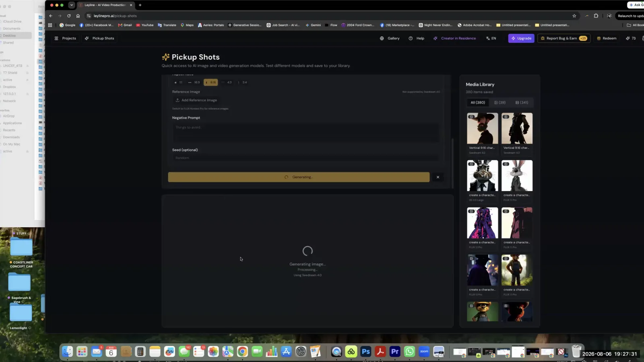This screenshot has width=644, height=362.
Task: Click the Negative Prompt text area
Action: (x=306, y=132)
